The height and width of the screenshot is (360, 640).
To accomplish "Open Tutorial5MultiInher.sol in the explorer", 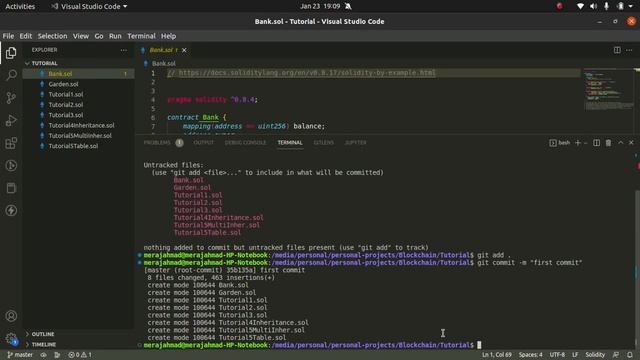I will tap(78, 136).
